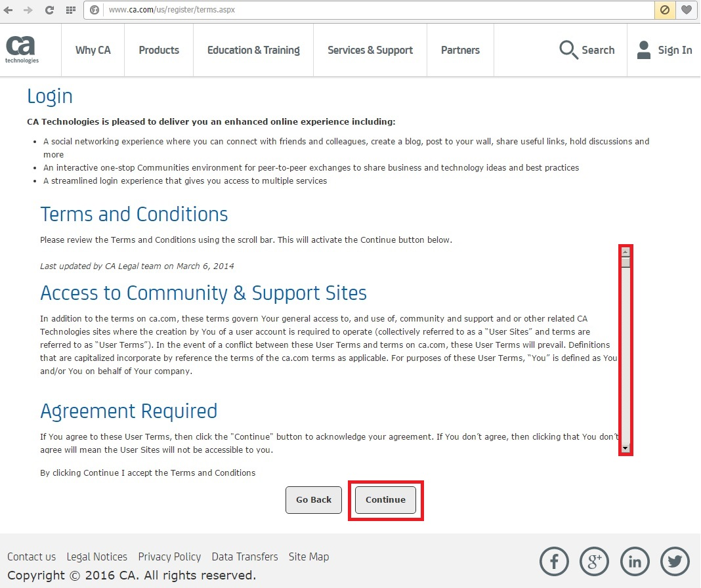Click the CA technologies logo
The height and width of the screenshot is (588, 701).
coord(22,50)
